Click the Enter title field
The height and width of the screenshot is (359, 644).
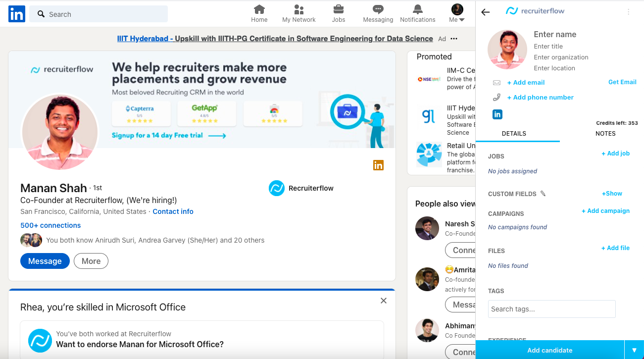(x=548, y=46)
